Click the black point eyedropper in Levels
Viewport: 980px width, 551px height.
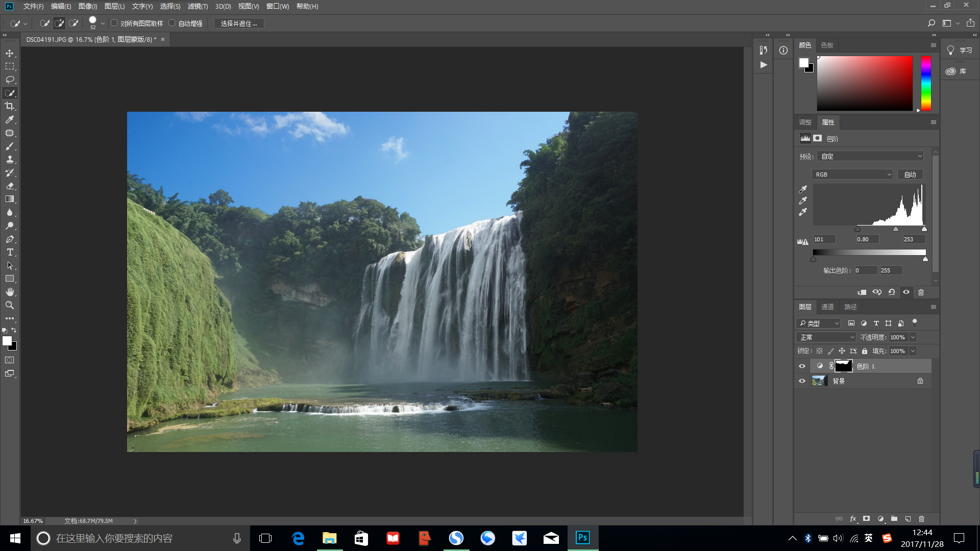coord(803,189)
